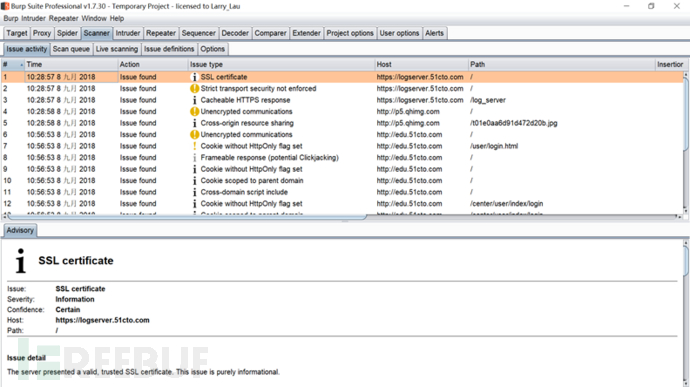Screen dimensions: 690x387
Task: Select the 'Cacheable HTTPS response' issue row
Action: (342, 100)
